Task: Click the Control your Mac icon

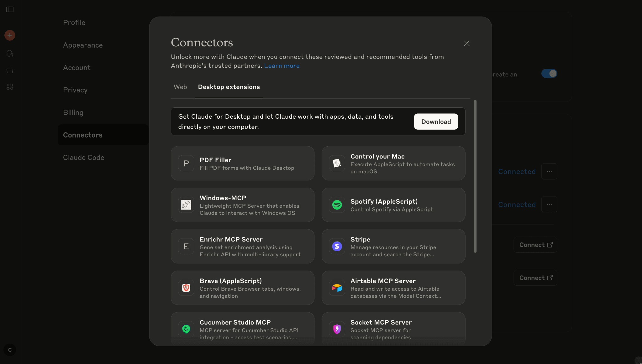Action: click(x=337, y=163)
